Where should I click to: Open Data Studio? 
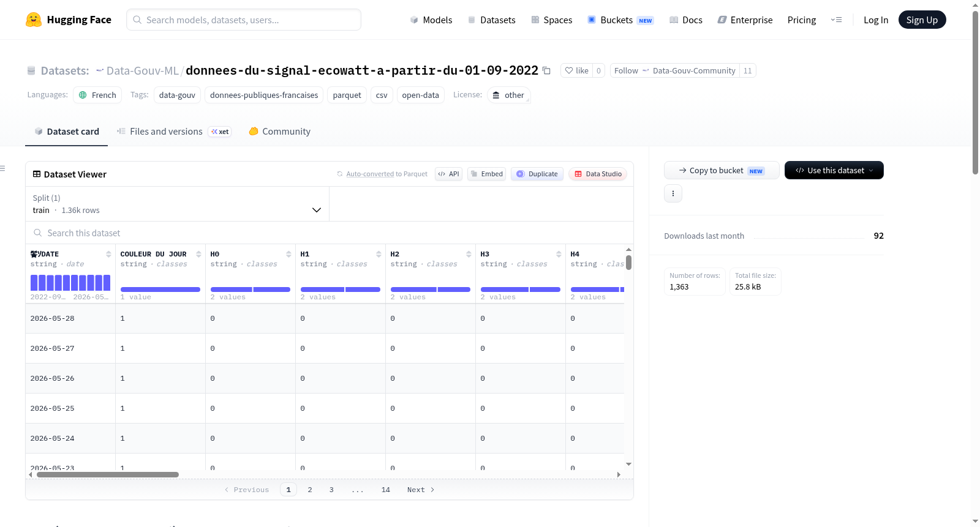[598, 174]
